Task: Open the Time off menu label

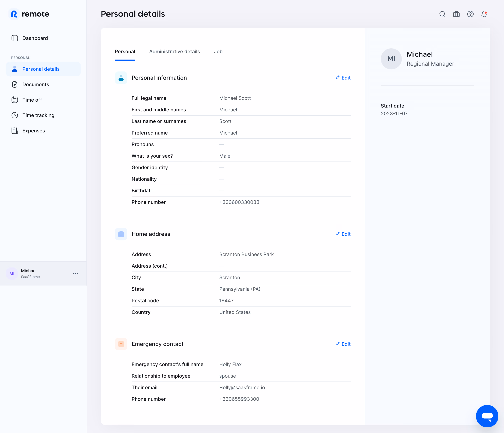Action: [x=32, y=100]
